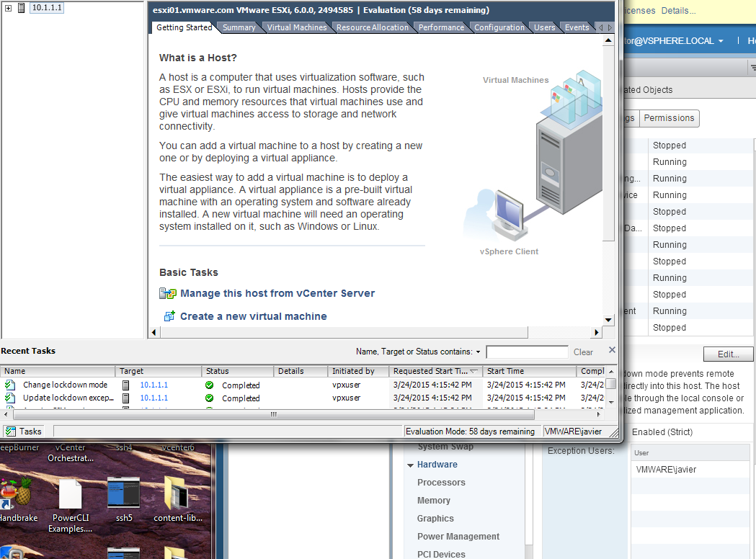
Task: Click the Recent Tasks list scroll-down arrow
Action: click(611, 402)
